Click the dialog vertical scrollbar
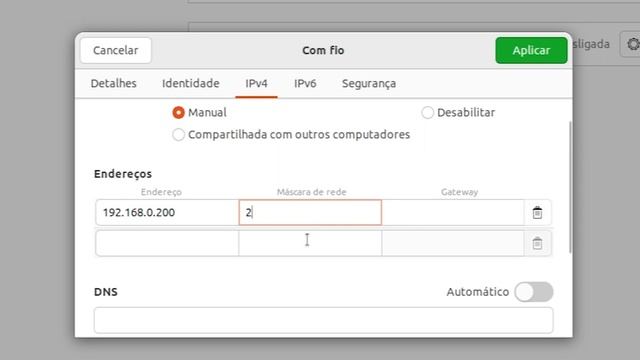 point(570,187)
